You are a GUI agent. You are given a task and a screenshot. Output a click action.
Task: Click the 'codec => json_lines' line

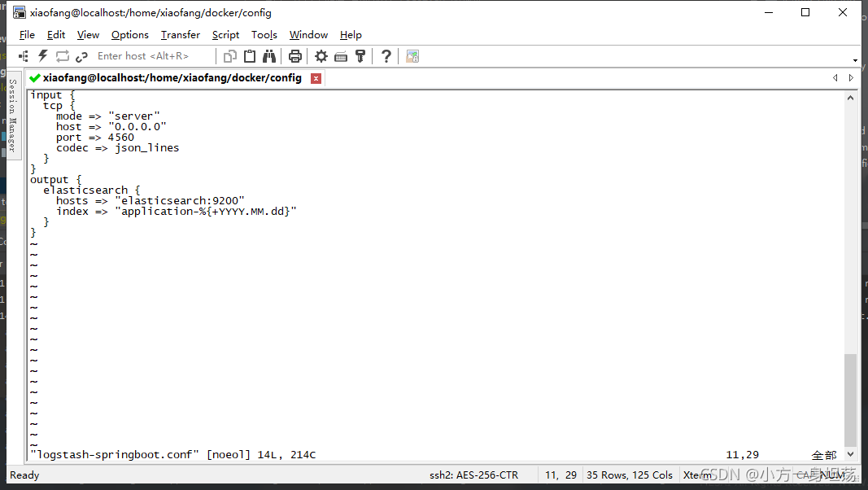pos(117,148)
